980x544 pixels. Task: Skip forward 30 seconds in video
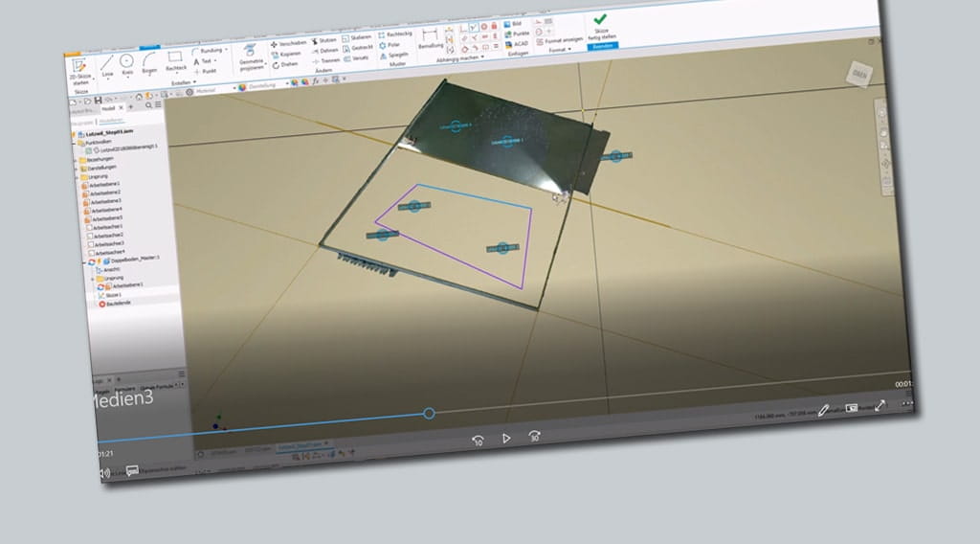point(535,437)
